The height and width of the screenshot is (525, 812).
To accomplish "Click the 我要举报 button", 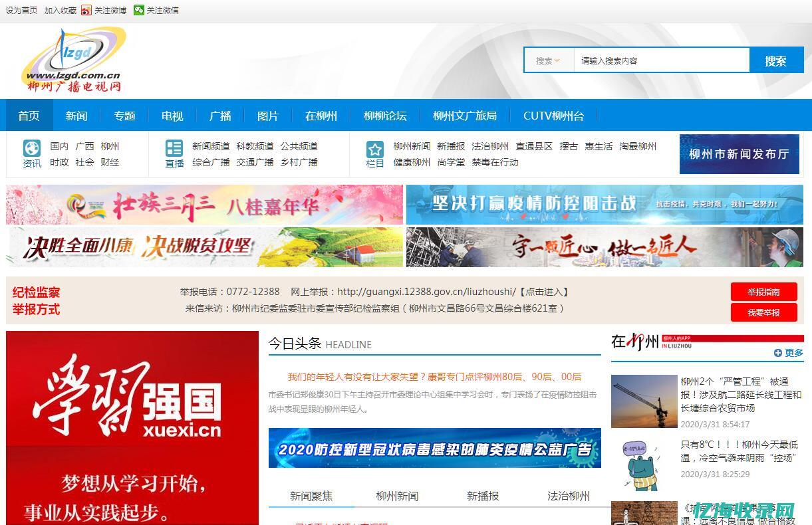I will (763, 312).
